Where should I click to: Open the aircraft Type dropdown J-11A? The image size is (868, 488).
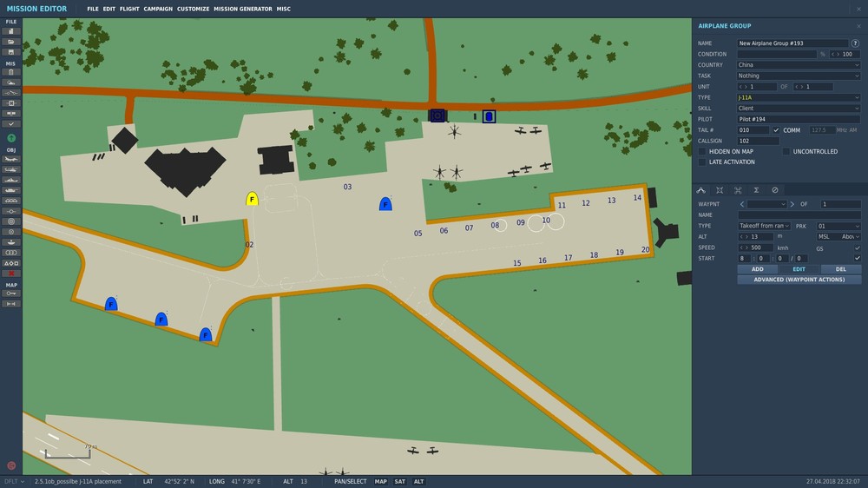point(799,97)
